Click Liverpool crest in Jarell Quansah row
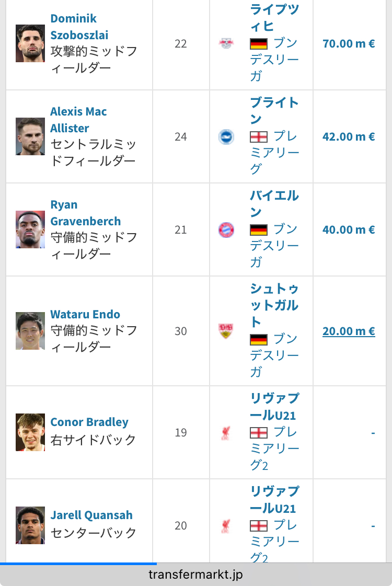 [226, 525]
